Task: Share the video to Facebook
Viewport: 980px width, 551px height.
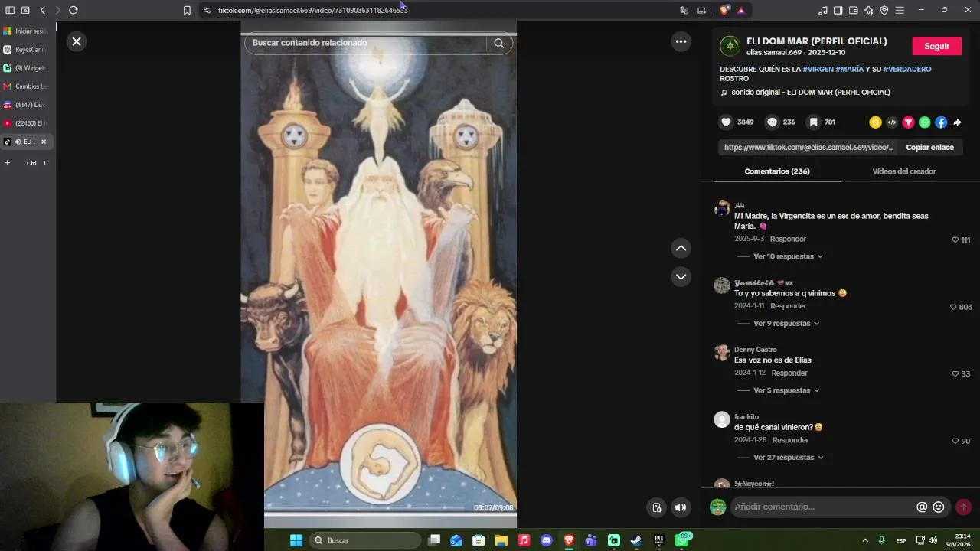Action: point(941,122)
